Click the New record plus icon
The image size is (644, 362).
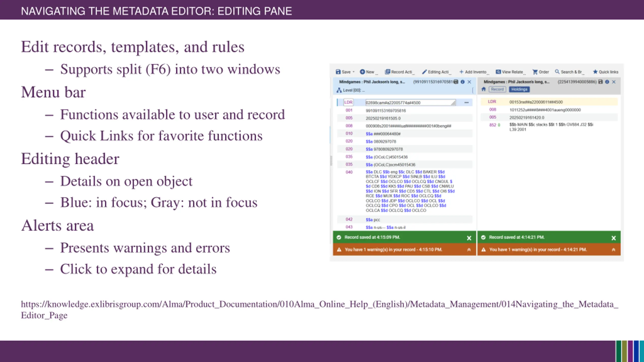362,72
